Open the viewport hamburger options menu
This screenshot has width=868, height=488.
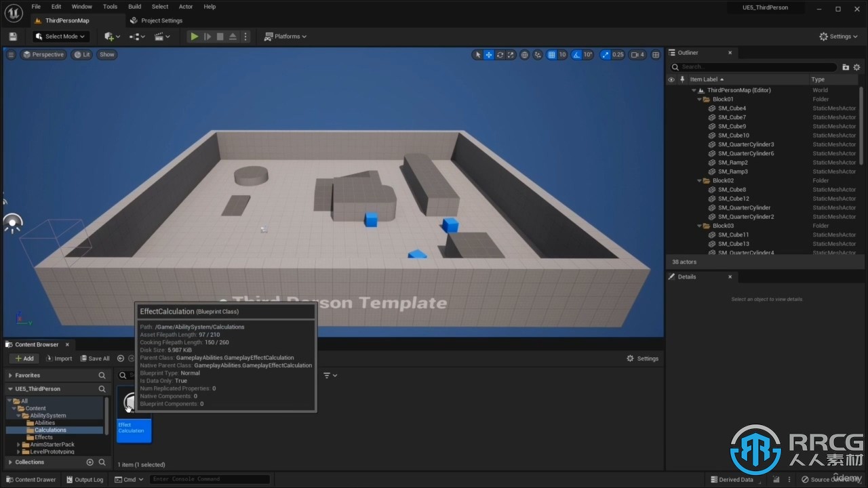pyautogui.click(x=11, y=55)
